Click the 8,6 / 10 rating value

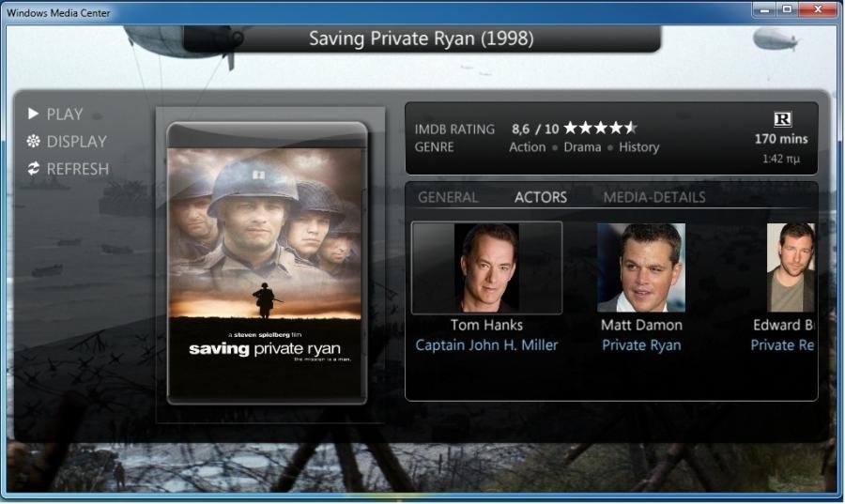coord(535,130)
